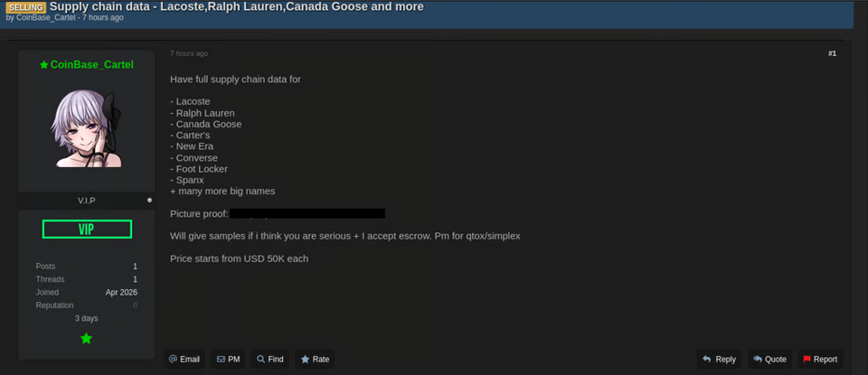This screenshot has width=868, height=375.
Task: Click the Reputation value 0
Action: click(x=135, y=305)
